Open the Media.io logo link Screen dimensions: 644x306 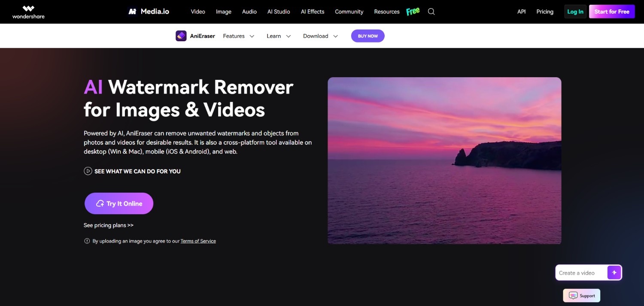coord(149,12)
